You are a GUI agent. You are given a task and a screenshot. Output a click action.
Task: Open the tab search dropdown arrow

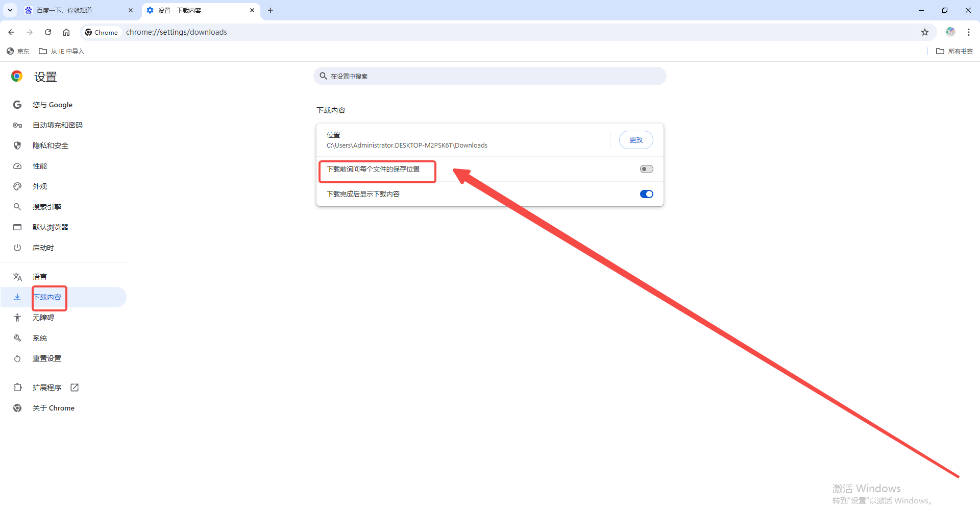[x=10, y=10]
